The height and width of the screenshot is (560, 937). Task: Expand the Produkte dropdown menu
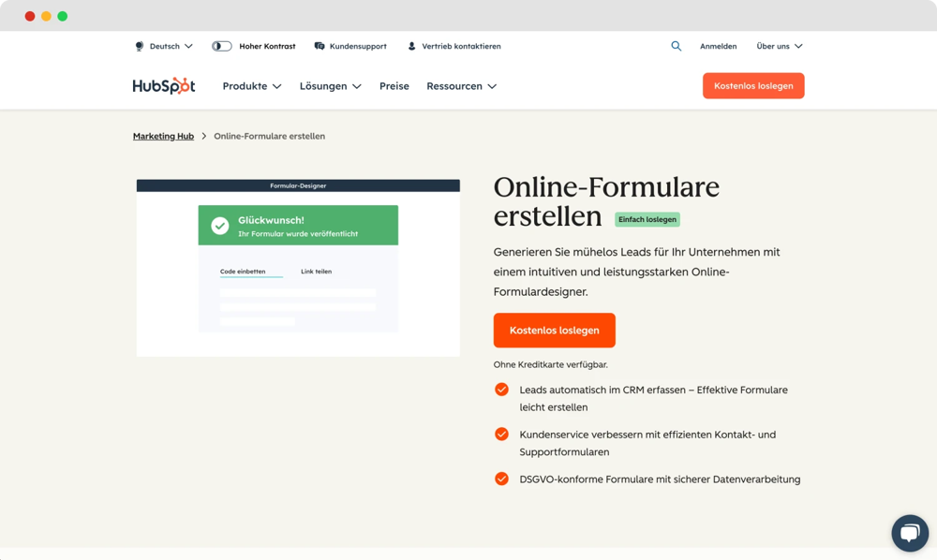tap(250, 85)
